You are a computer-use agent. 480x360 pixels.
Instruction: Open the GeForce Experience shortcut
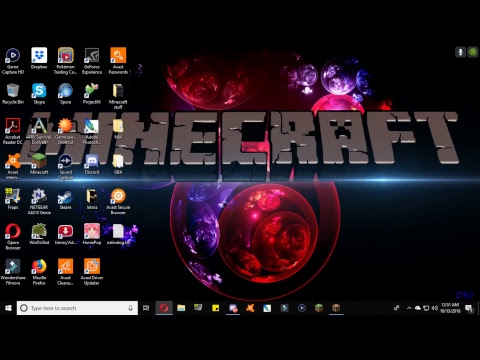(92, 61)
